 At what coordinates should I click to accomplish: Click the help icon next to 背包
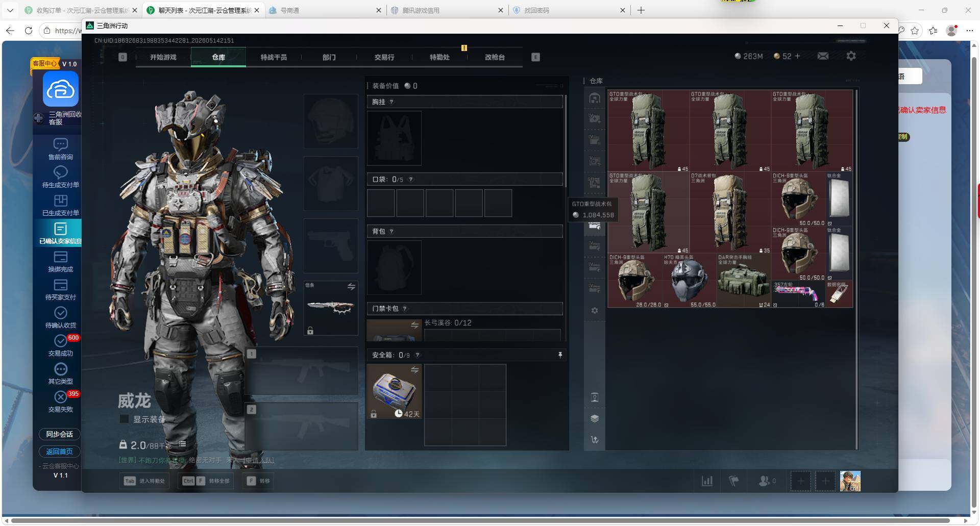[x=391, y=232]
